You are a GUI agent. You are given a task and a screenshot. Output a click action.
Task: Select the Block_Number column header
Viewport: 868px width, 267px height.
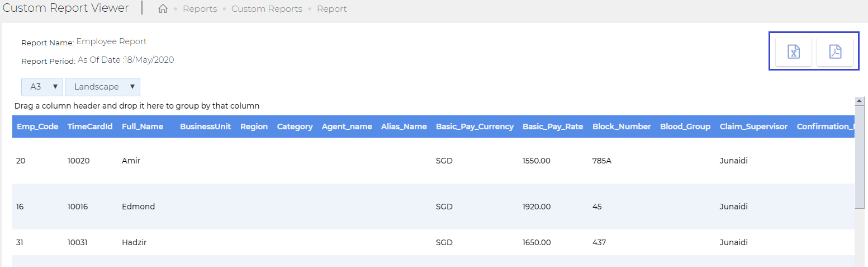pos(622,127)
